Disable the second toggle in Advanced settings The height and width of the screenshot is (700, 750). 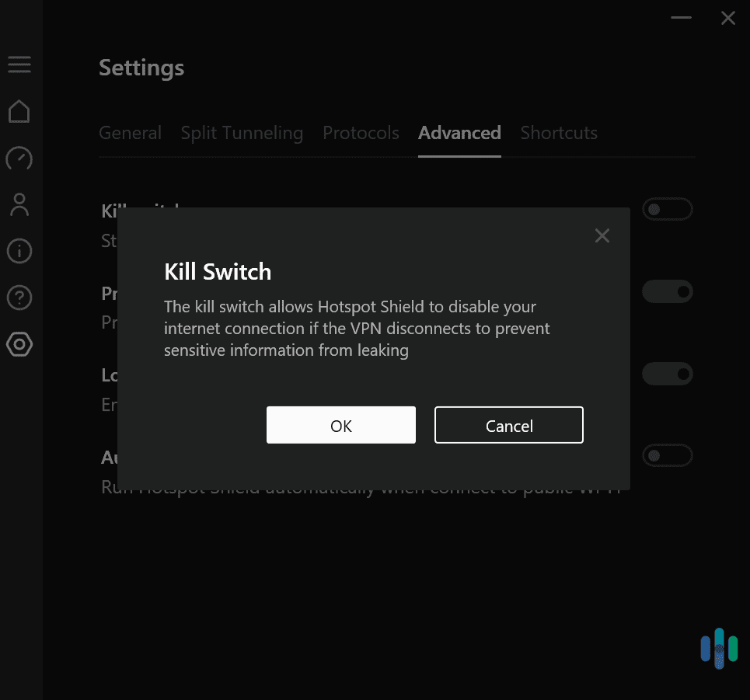[x=667, y=291]
